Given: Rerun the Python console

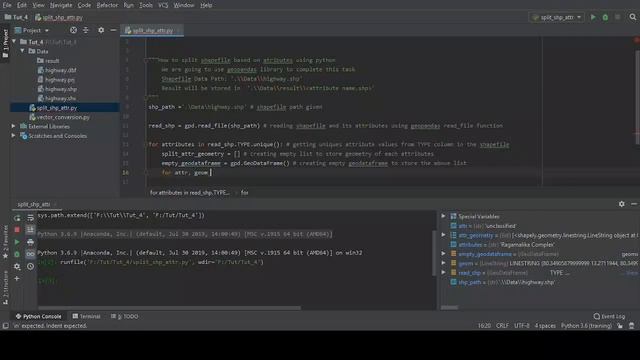Looking at the screenshot, I should click(17, 218).
